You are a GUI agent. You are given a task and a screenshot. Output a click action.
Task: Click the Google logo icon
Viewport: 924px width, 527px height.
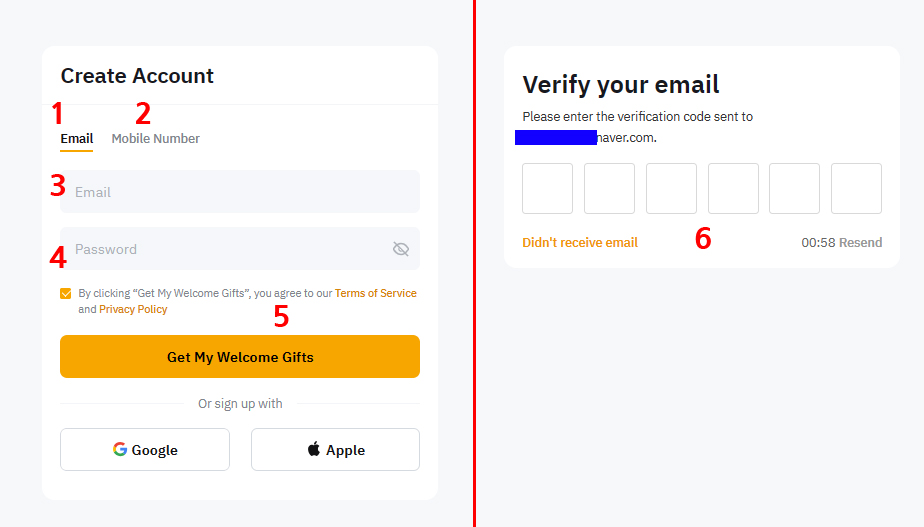pyautogui.click(x=120, y=450)
